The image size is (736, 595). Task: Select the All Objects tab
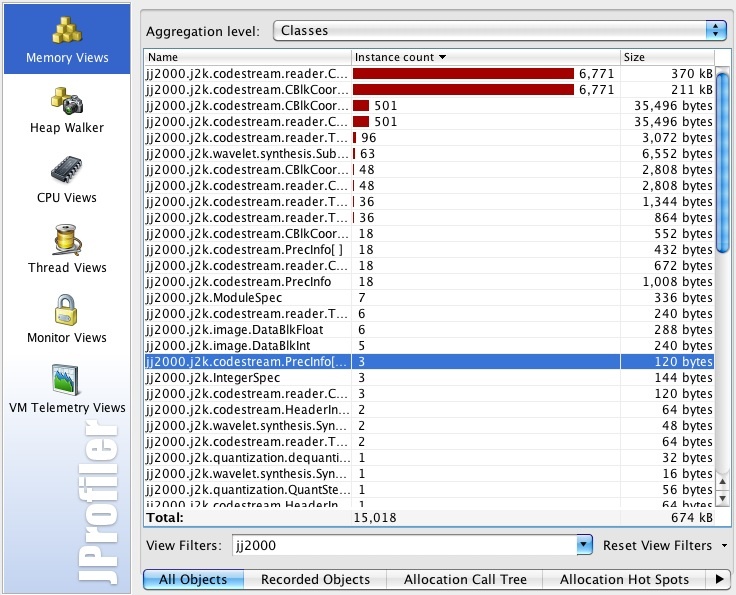pos(193,579)
